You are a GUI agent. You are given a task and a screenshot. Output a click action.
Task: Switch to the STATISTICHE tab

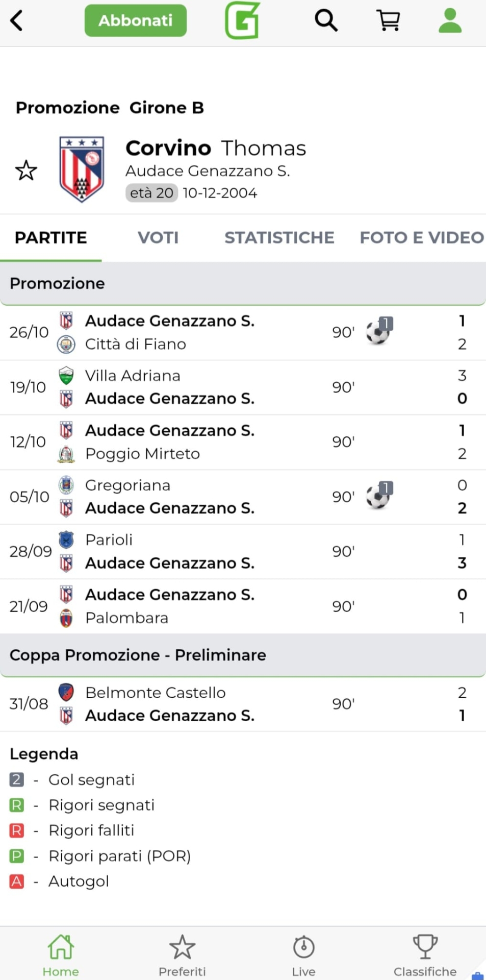point(279,238)
